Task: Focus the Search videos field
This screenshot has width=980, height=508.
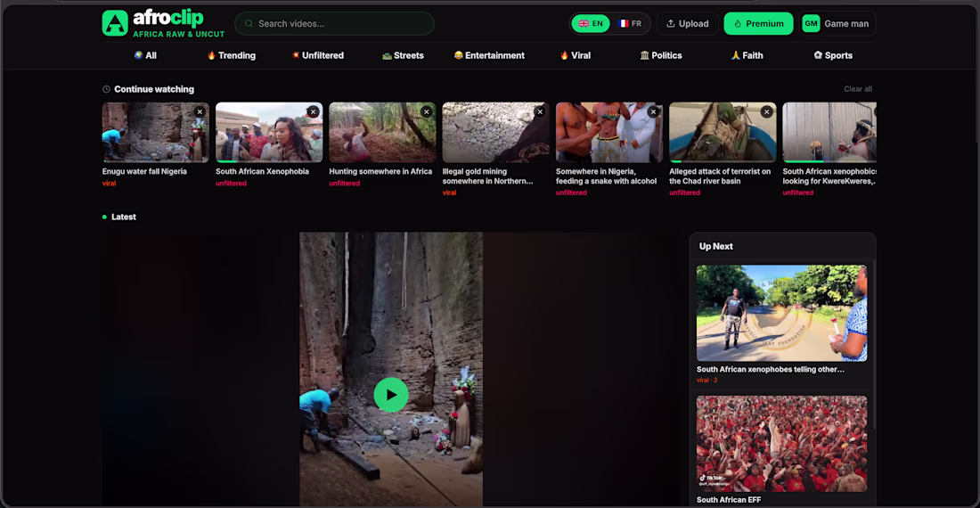Action: [x=334, y=24]
